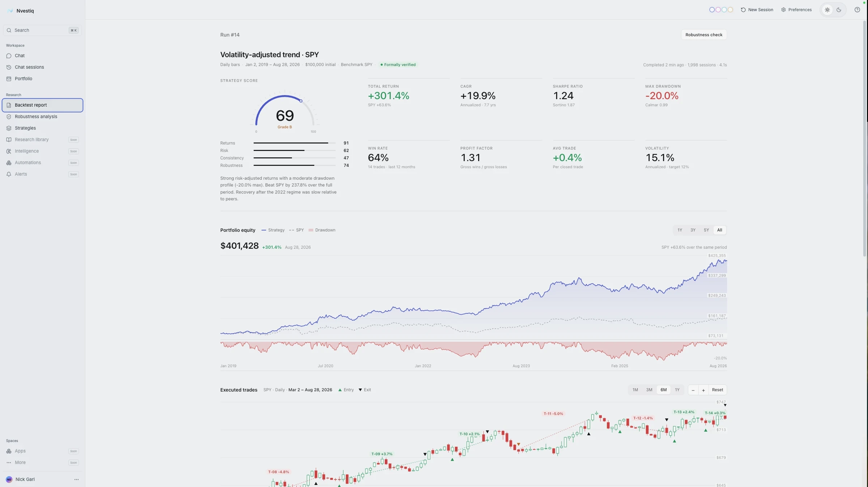Toggle the Strategy line legend
The image size is (868, 487).
[x=273, y=230]
